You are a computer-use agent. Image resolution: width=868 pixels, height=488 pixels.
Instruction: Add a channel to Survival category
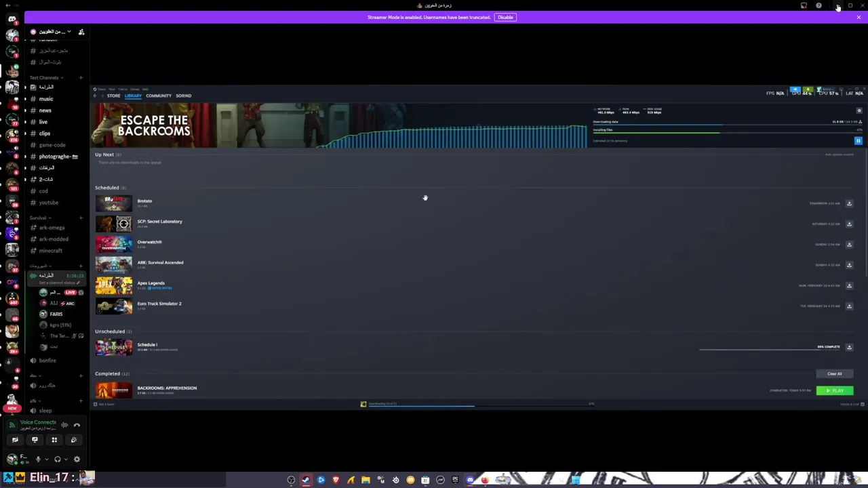point(81,218)
